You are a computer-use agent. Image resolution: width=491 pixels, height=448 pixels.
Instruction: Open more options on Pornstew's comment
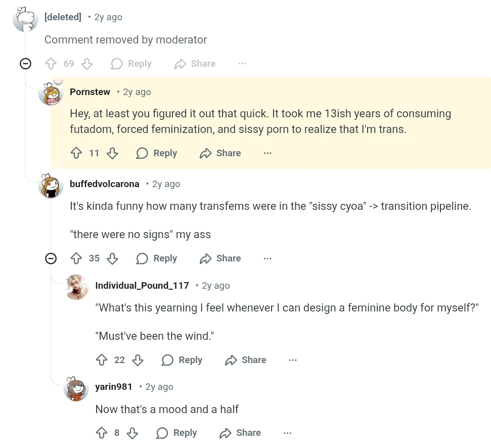pos(267,153)
